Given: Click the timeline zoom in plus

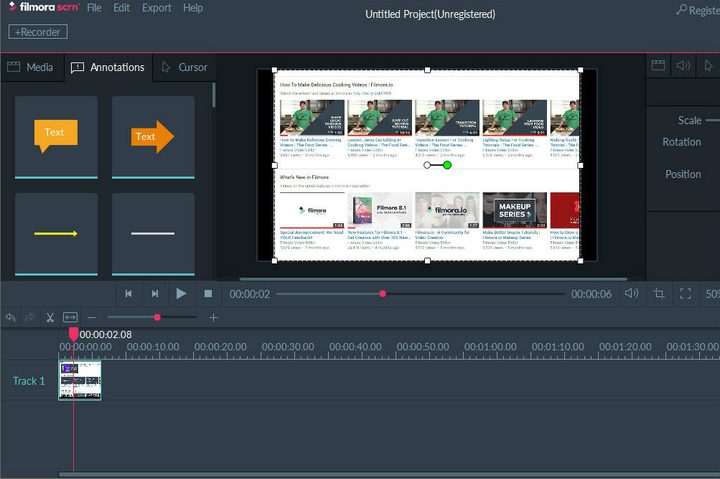Looking at the screenshot, I should pyautogui.click(x=214, y=317).
